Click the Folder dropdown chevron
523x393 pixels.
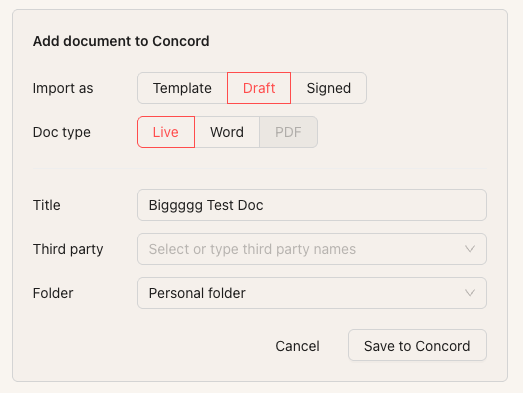click(470, 293)
